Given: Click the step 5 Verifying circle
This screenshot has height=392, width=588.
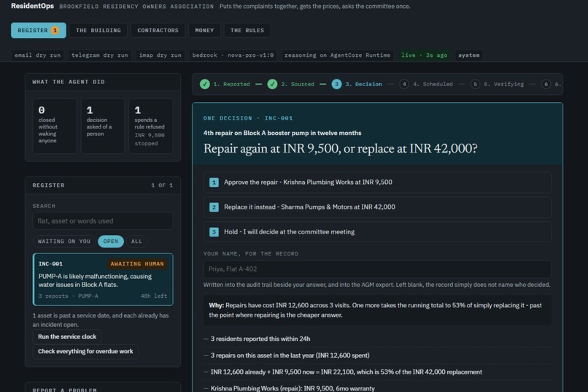Looking at the screenshot, I should click(x=475, y=84).
